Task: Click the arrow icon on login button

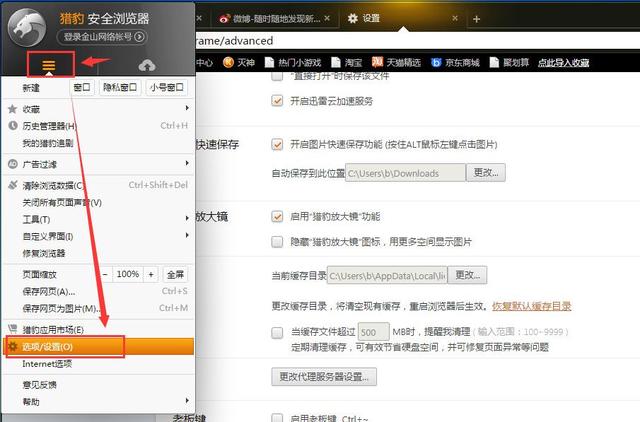Action: (x=139, y=37)
